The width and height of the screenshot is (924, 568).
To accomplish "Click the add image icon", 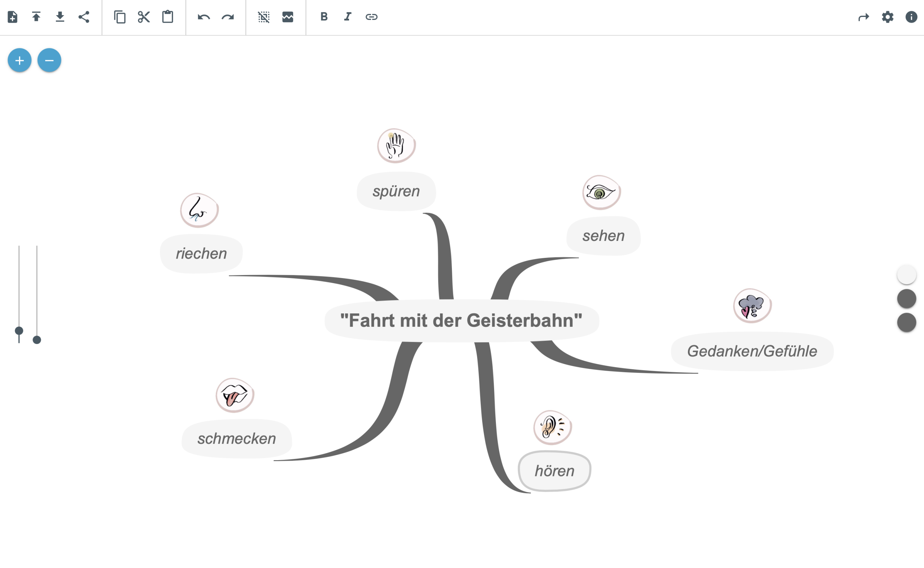I will click(x=288, y=17).
